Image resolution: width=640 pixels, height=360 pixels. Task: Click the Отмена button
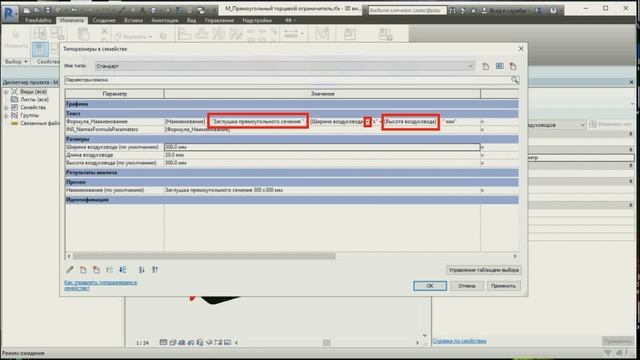467,286
